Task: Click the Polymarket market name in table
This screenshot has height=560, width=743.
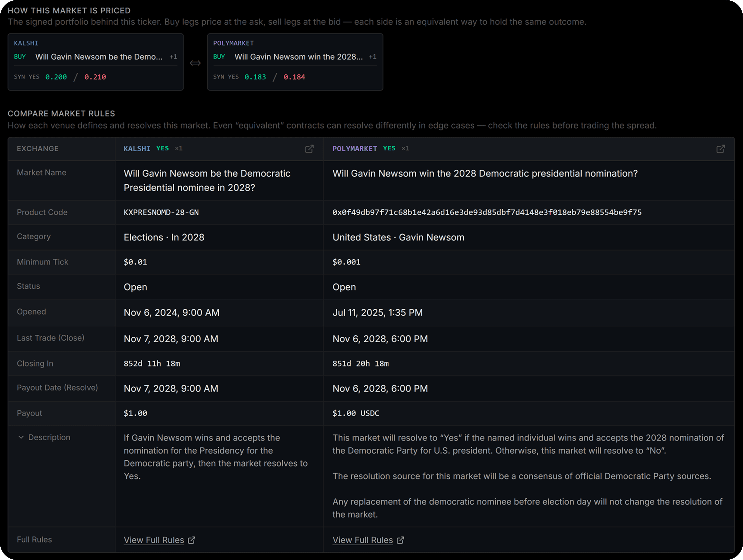Action: point(485,174)
